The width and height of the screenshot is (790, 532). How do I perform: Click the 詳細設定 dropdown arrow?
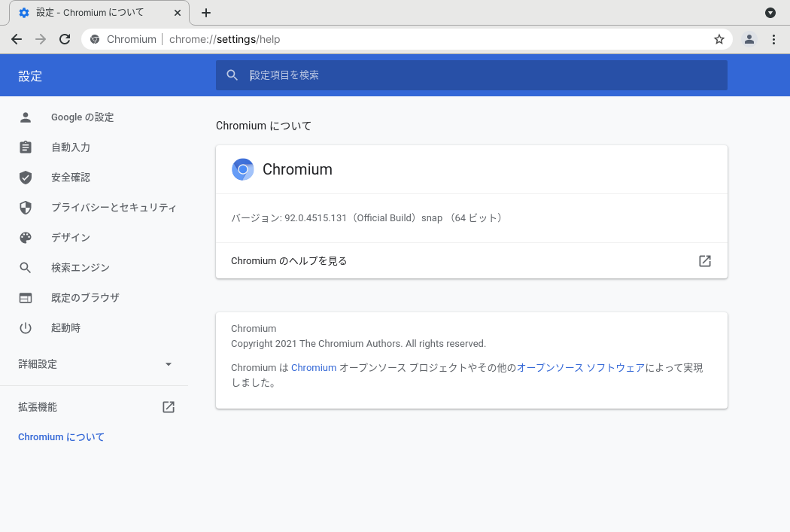(x=169, y=363)
